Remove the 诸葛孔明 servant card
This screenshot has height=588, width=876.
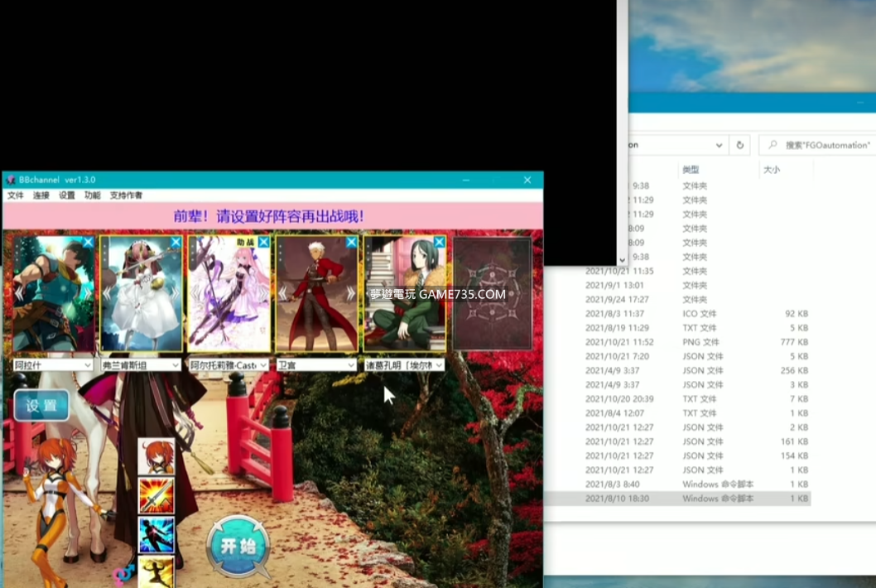(439, 242)
